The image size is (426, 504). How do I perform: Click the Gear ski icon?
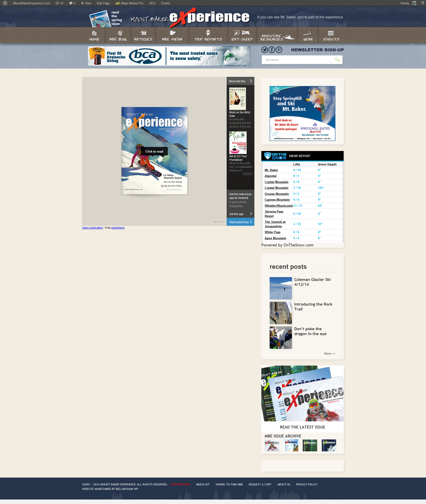[307, 33]
